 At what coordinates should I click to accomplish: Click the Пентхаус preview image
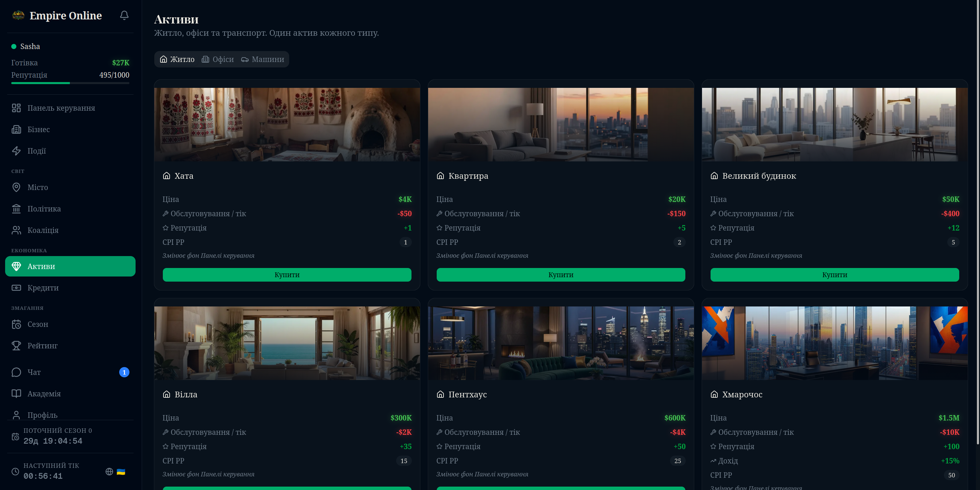click(560, 343)
